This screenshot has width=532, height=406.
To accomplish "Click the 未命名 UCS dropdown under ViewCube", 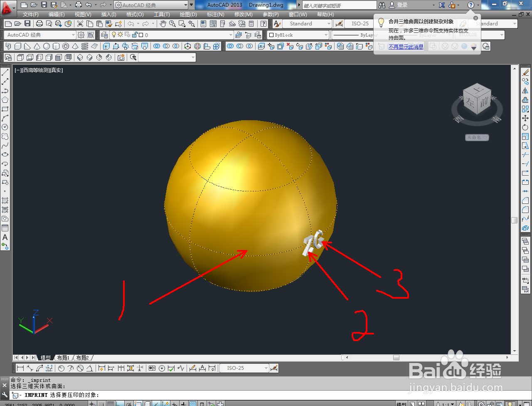I will 477,137.
